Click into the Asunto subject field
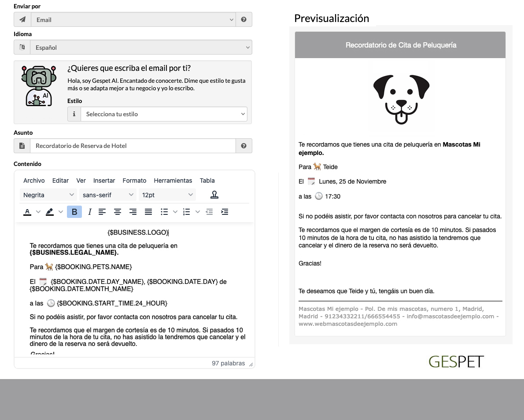 point(132,146)
